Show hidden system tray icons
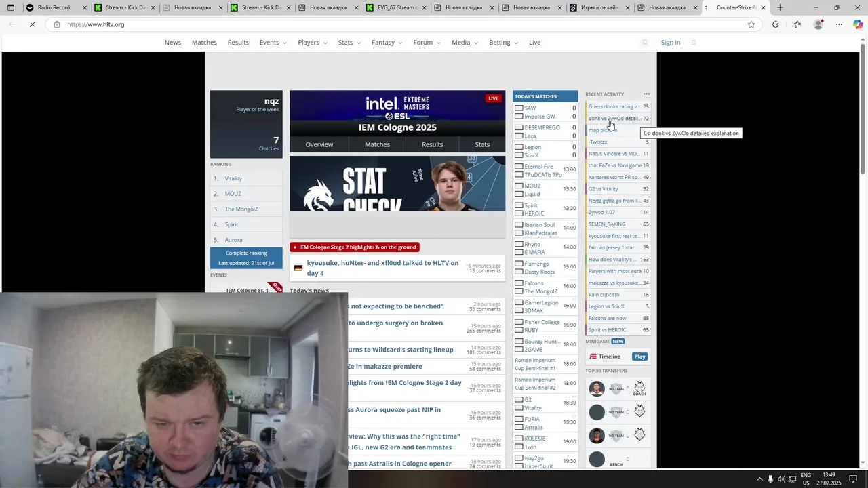Viewport: 868px width, 488px height. (759, 479)
